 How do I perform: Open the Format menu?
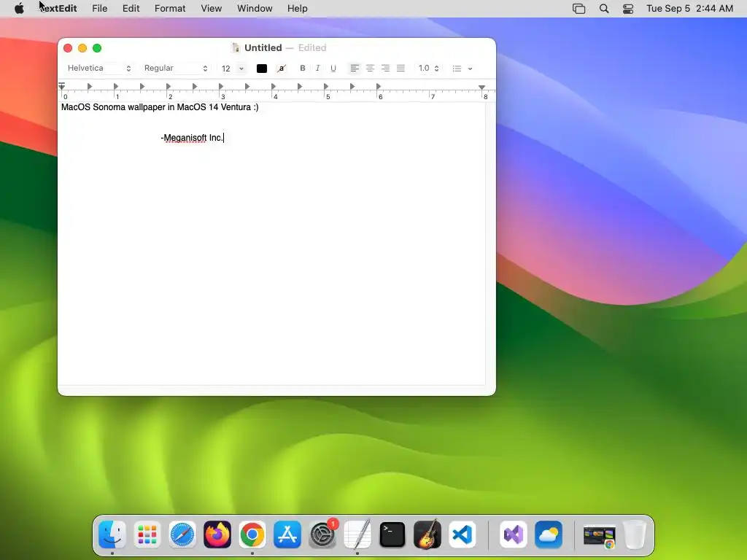170,9
